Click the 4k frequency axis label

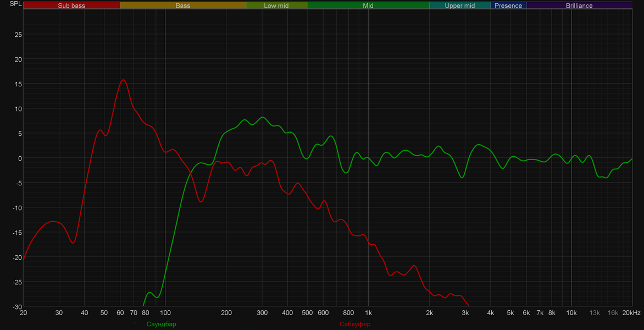coord(491,313)
